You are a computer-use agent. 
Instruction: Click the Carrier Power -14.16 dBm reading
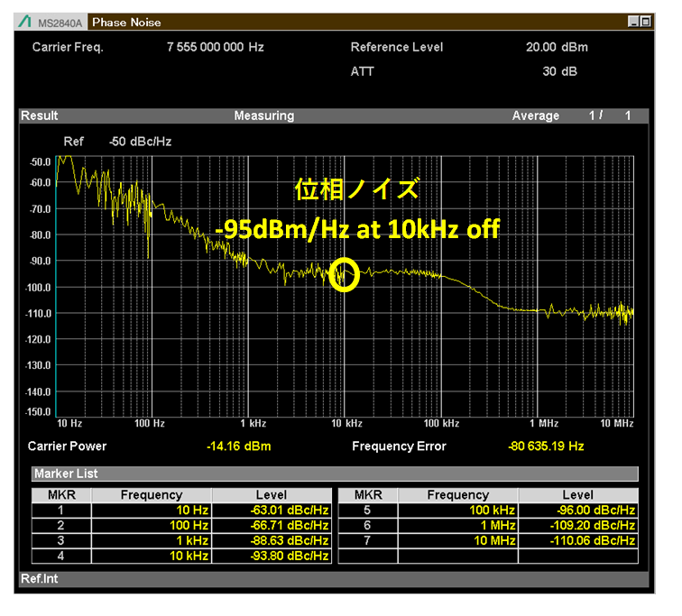point(239,446)
